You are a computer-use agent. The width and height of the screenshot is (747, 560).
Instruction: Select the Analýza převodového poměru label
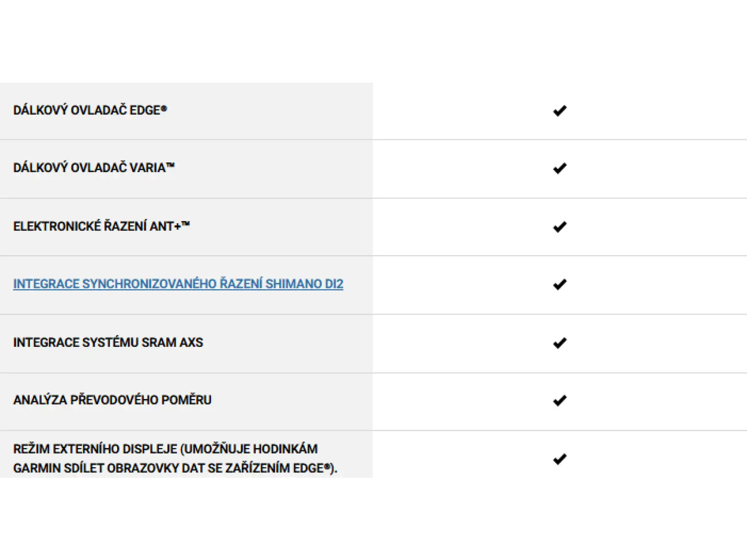click(112, 400)
